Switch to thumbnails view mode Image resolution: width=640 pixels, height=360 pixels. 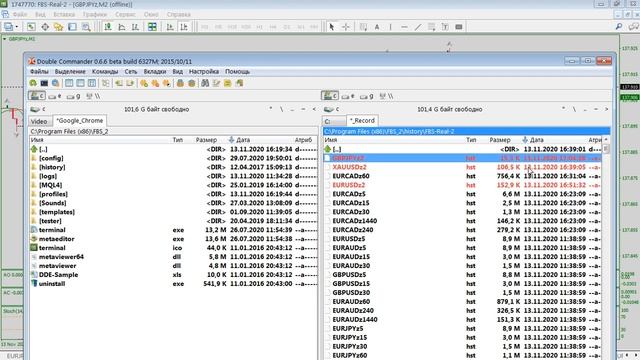[x=92, y=83]
